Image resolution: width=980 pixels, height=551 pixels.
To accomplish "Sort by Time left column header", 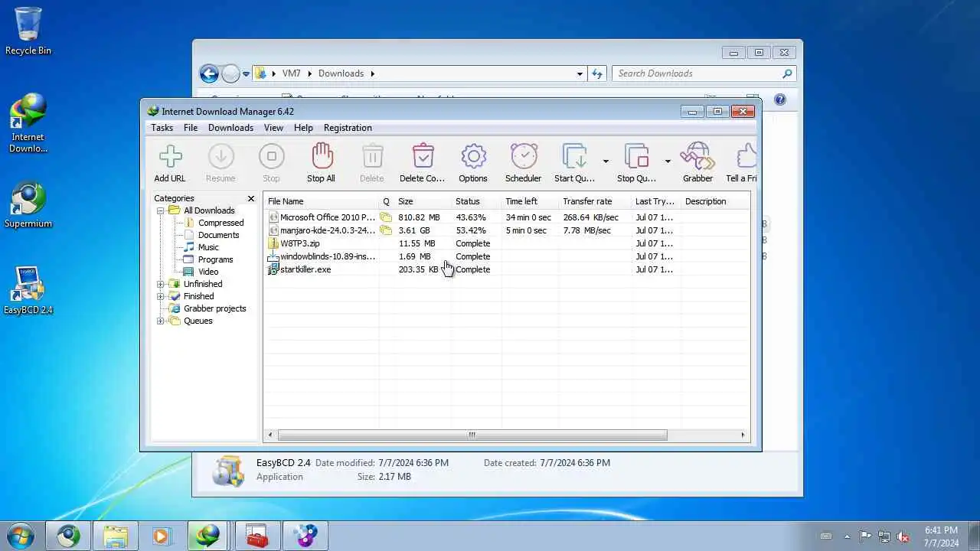I will pyautogui.click(x=530, y=201).
